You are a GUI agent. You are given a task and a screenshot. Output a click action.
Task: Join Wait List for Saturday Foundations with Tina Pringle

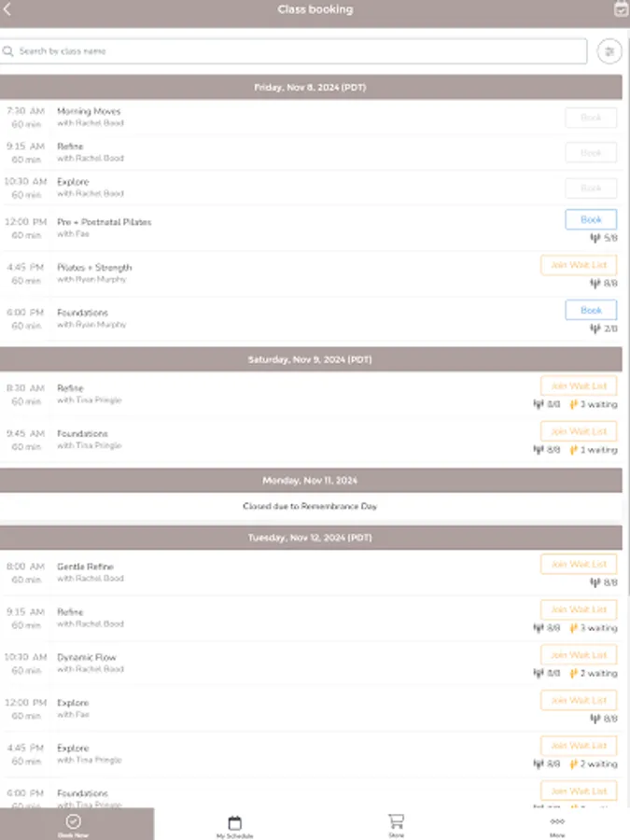(578, 431)
